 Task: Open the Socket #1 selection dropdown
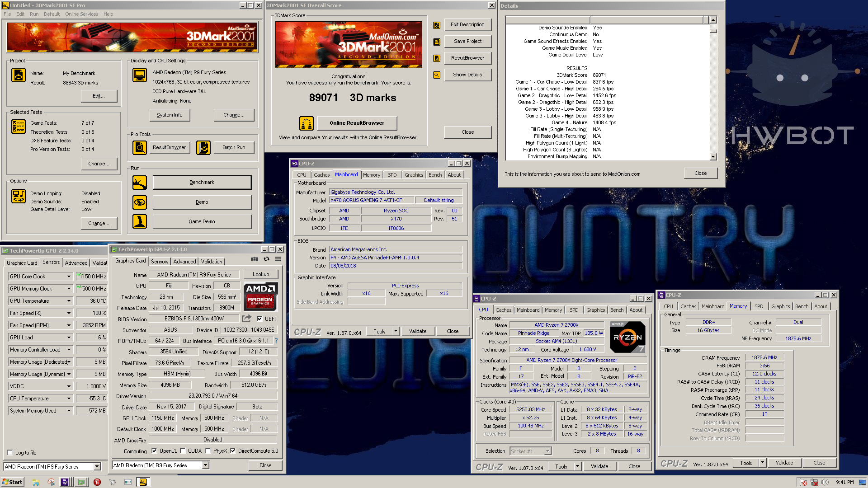point(547,451)
